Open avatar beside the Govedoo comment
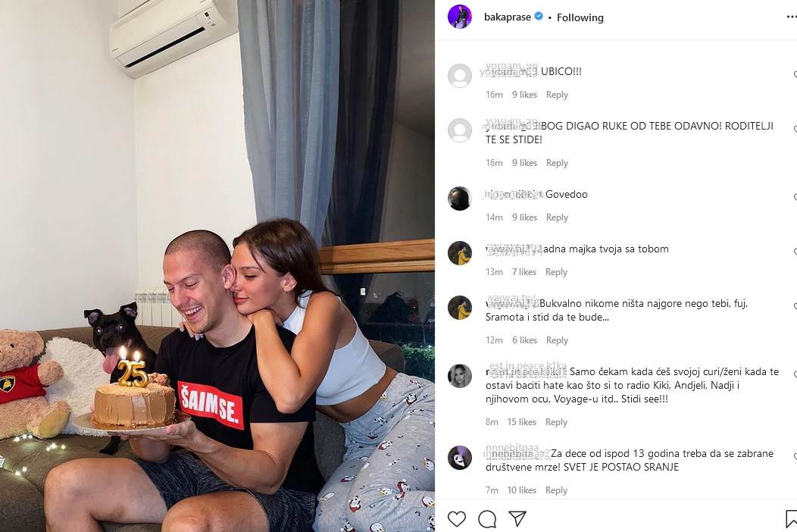This screenshot has height=532, width=797. [460, 199]
